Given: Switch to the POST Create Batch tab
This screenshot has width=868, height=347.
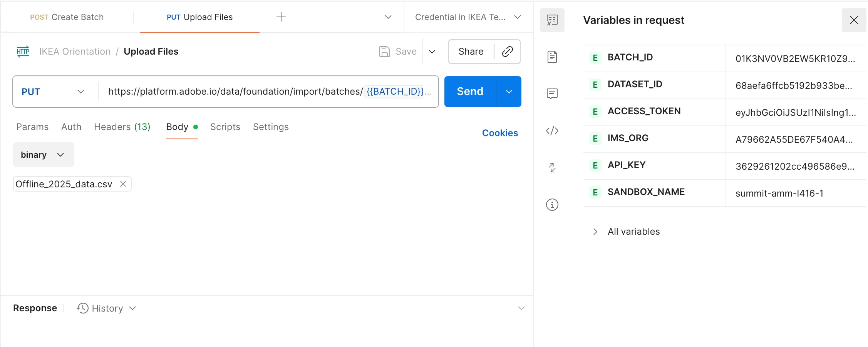Looking at the screenshot, I should coord(67,17).
